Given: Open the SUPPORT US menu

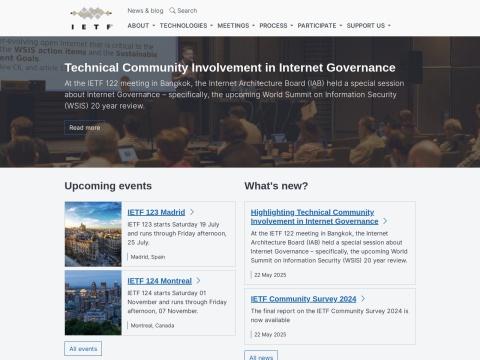Looking at the screenshot, I should pyautogui.click(x=366, y=26).
